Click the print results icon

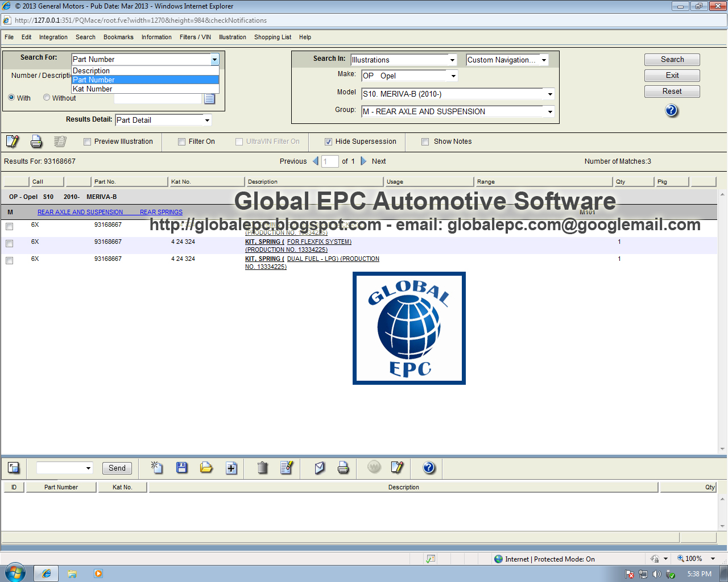[36, 142]
